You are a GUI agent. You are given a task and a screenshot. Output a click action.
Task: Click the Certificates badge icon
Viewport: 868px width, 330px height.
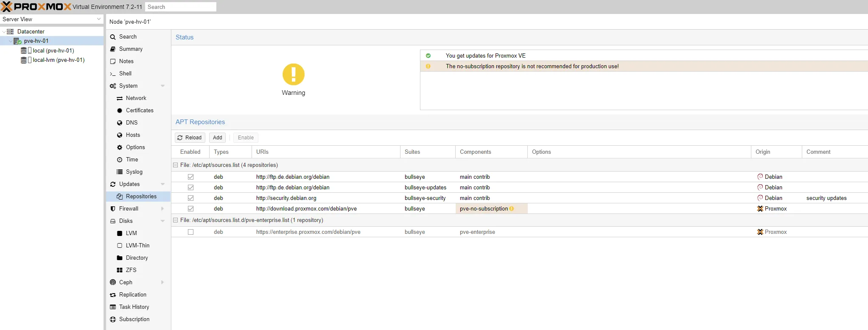(120, 111)
